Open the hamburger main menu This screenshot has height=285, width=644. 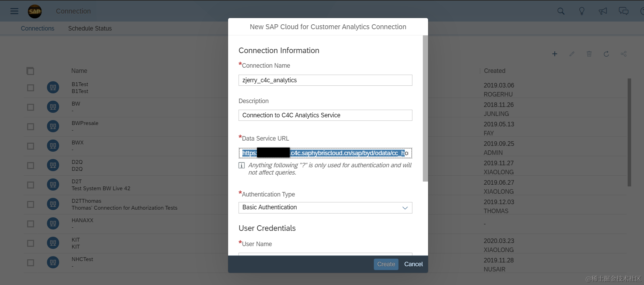click(x=14, y=11)
